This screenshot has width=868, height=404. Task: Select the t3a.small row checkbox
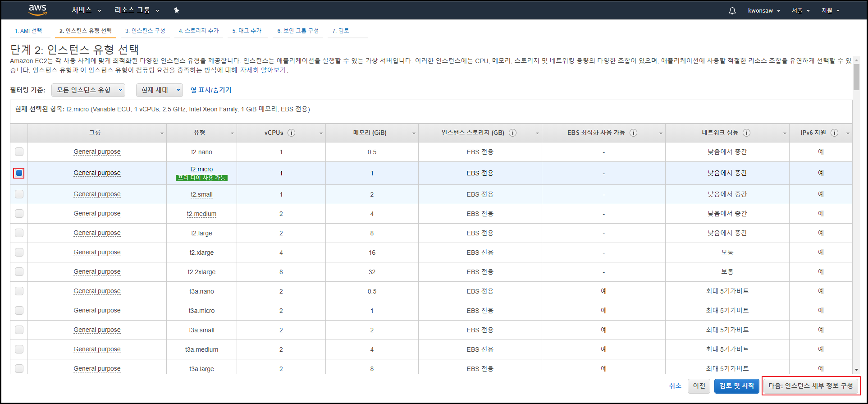click(x=19, y=330)
